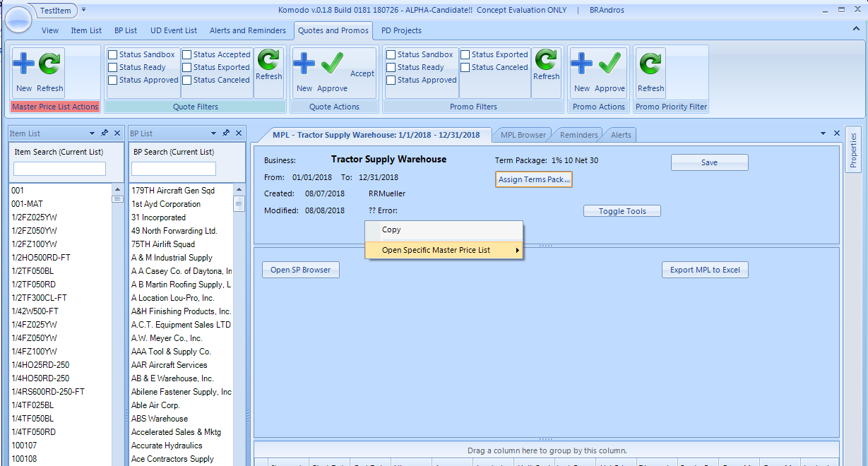Switch to the Alerts document tab

pos(621,135)
